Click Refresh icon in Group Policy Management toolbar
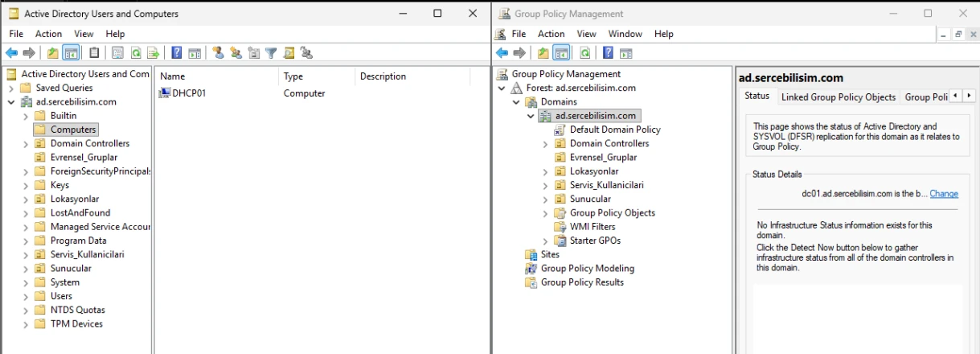 click(584, 53)
